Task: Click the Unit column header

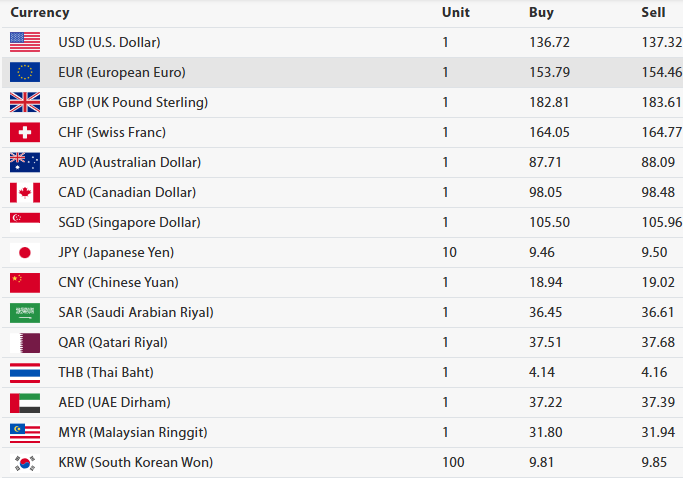Action: tap(456, 12)
